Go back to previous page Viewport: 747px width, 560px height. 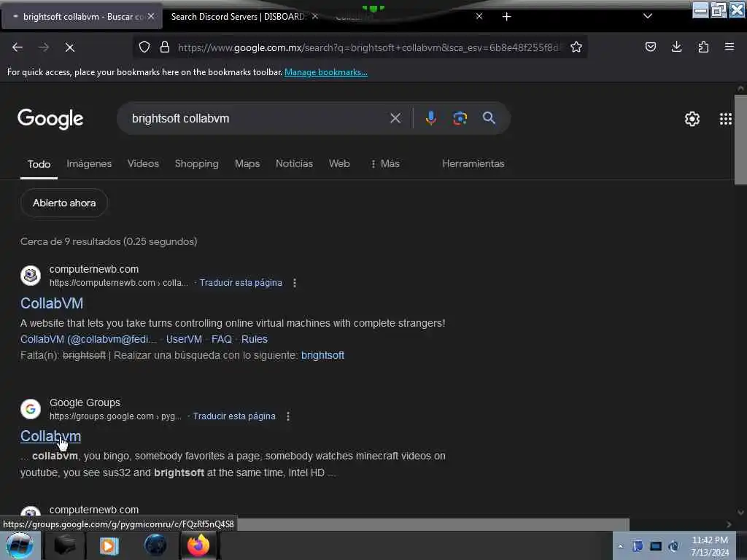(x=18, y=47)
